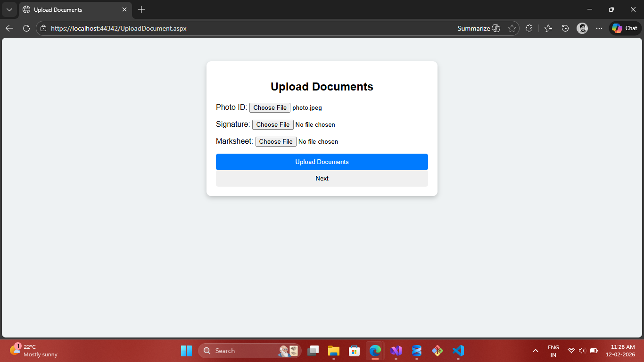This screenshot has width=644, height=362.
Task: Open the Favorites list icon
Action: coord(548,28)
